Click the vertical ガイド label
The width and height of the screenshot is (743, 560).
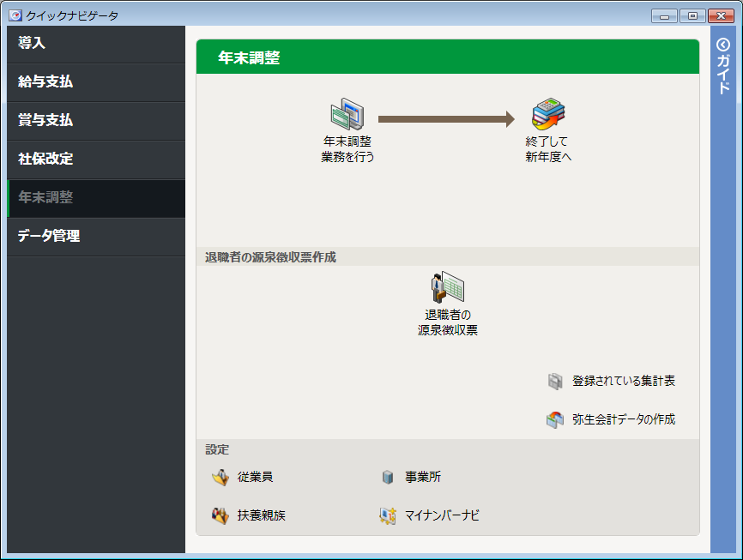pos(723,75)
